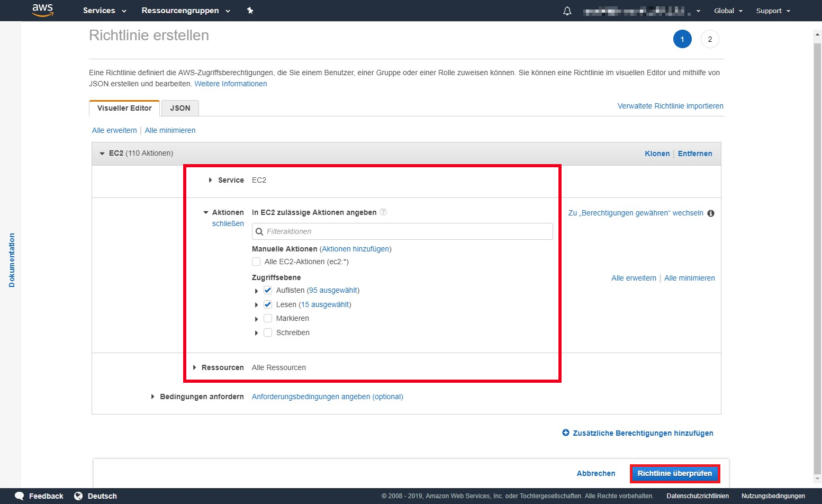Expand the Service row
822x504 pixels.
211,180
